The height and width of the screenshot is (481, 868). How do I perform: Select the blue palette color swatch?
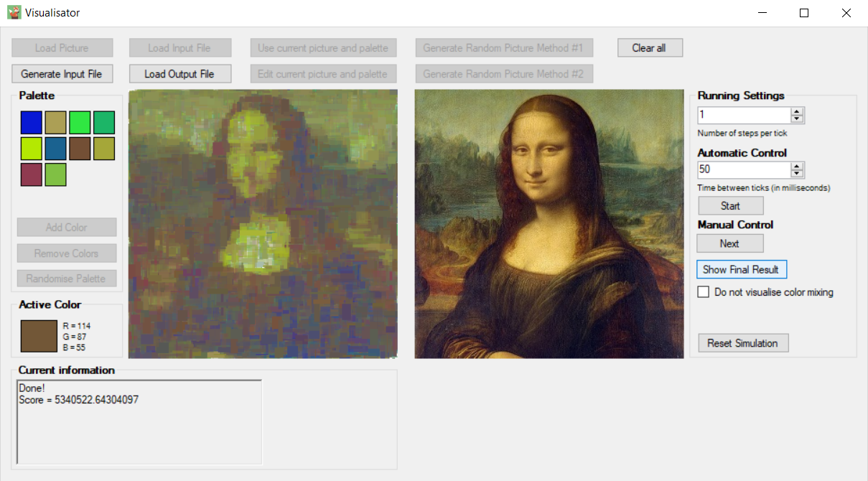coord(32,123)
